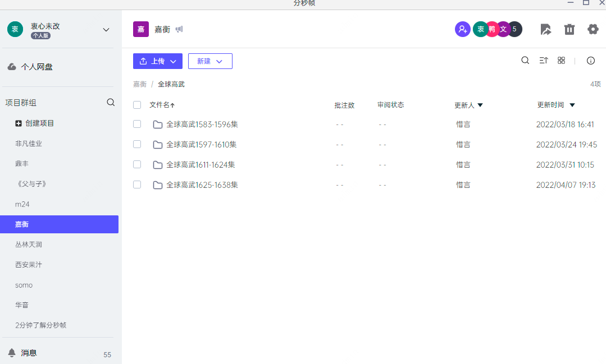Click the green 衷 user avatar in sidebar
This screenshot has height=364, width=606.
click(x=15, y=29)
